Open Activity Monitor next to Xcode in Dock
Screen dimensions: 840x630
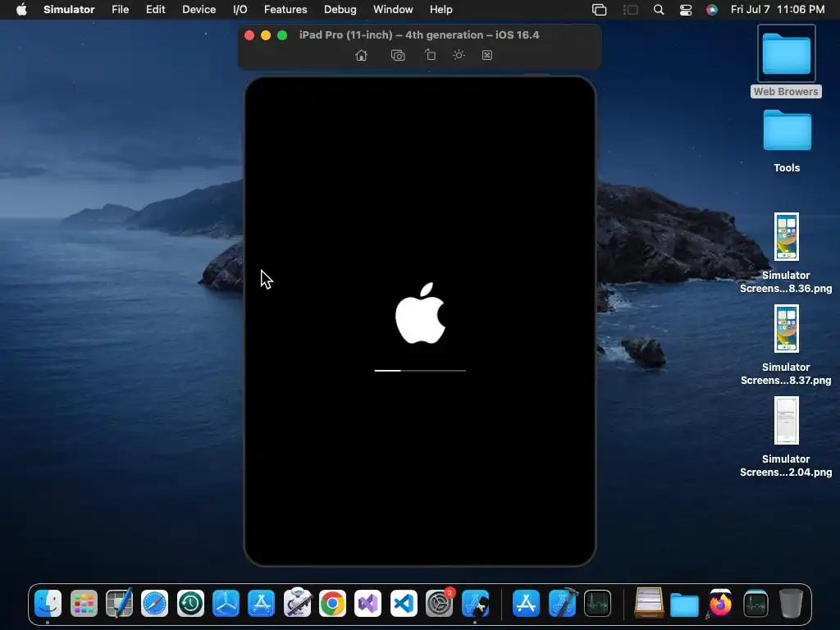pos(597,604)
